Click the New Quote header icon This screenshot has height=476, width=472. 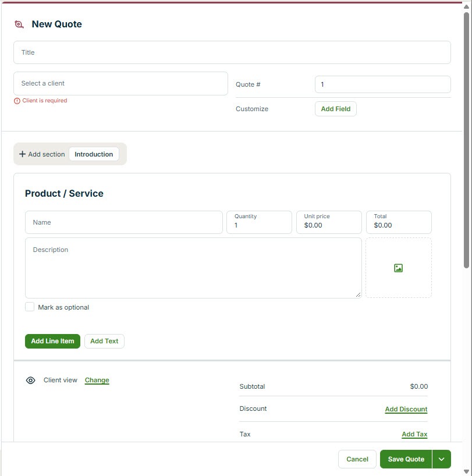click(x=19, y=24)
